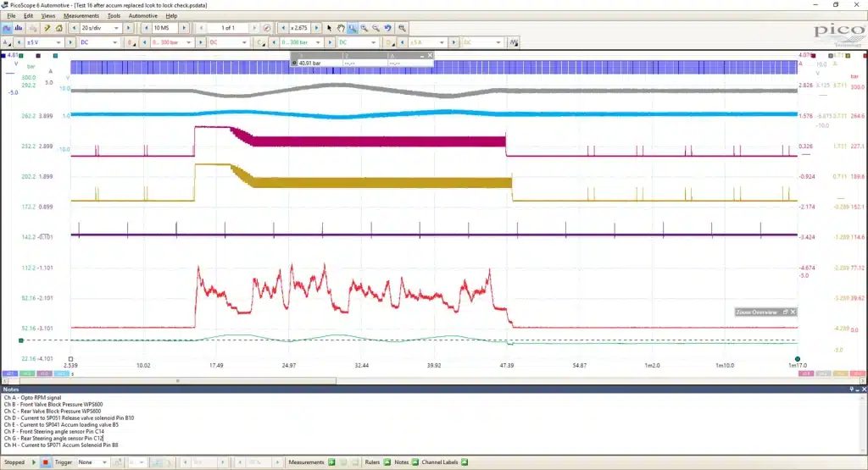Increase zoom factor x2.675 with right arrow
868x470 pixels.
pos(317,28)
